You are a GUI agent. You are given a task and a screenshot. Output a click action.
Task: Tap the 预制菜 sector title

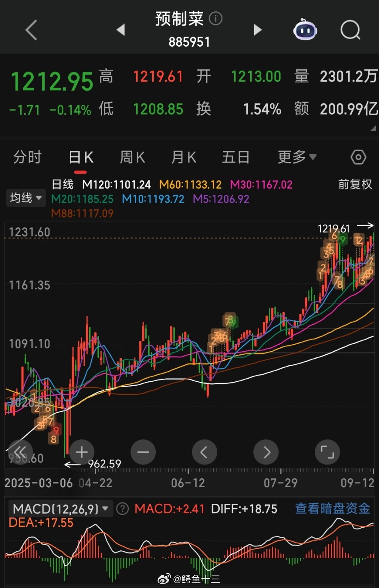pyautogui.click(x=179, y=18)
